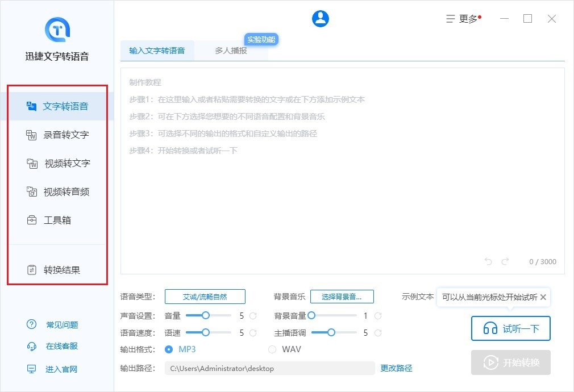
Task: Click the headset icon beside 在线客服
Action: tap(32, 346)
